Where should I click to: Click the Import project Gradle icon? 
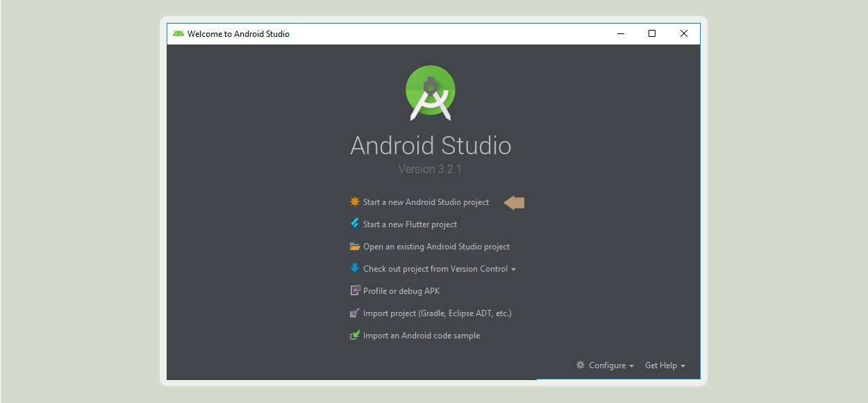[x=355, y=313]
